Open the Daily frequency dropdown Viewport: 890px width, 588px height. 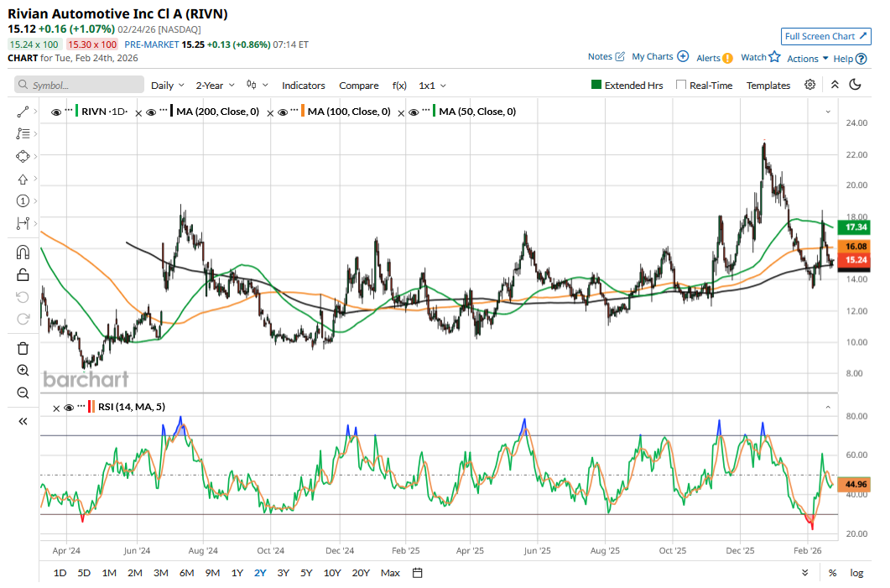(x=168, y=86)
